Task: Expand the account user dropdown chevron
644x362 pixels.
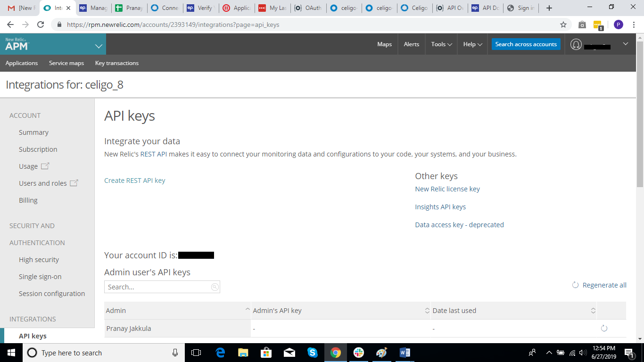Action: 626,44
